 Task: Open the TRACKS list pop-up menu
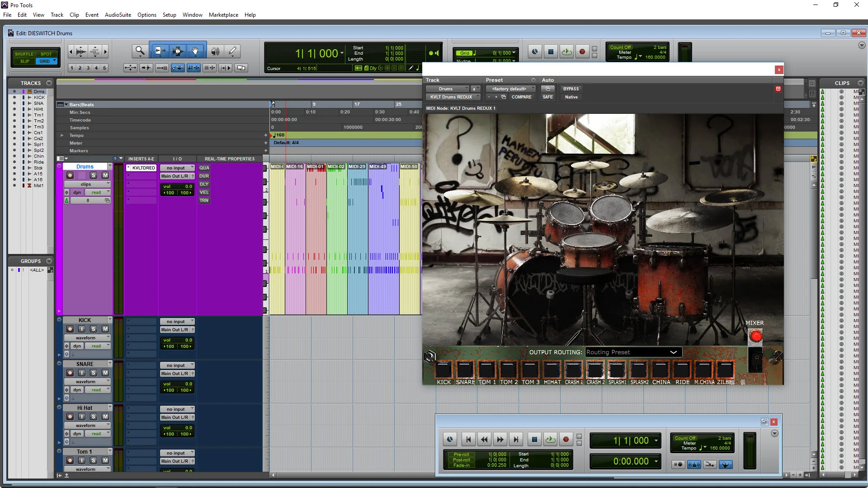click(x=49, y=83)
